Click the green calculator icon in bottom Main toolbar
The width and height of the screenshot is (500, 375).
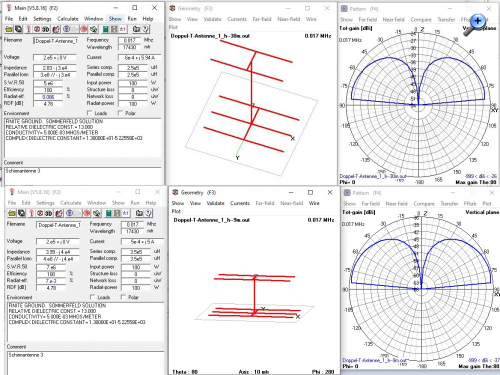tap(108, 213)
